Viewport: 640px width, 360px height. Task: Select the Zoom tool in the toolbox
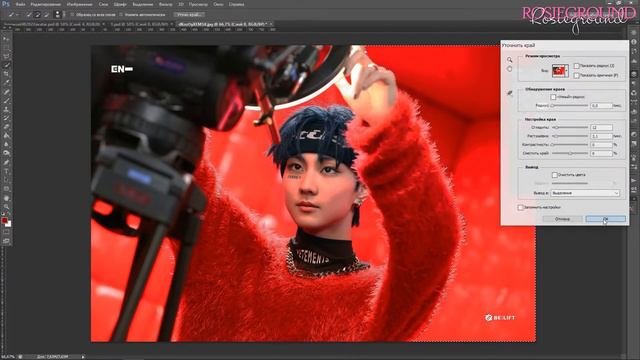pos(6,207)
